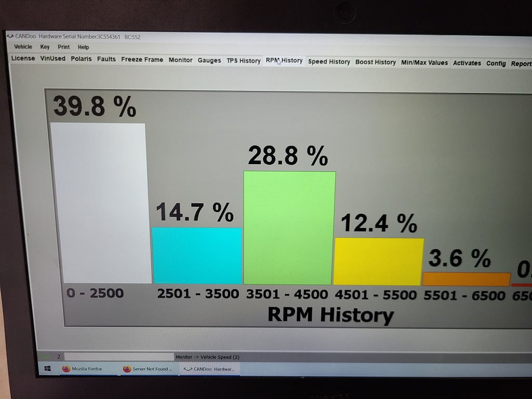Screen dimensions: 532x399
Task: Open the Print menu
Action: coord(63,47)
